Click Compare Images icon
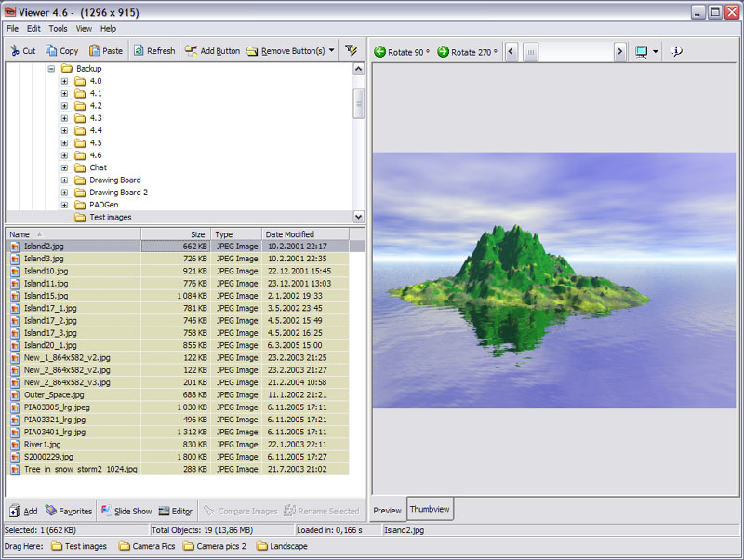 coord(208,510)
